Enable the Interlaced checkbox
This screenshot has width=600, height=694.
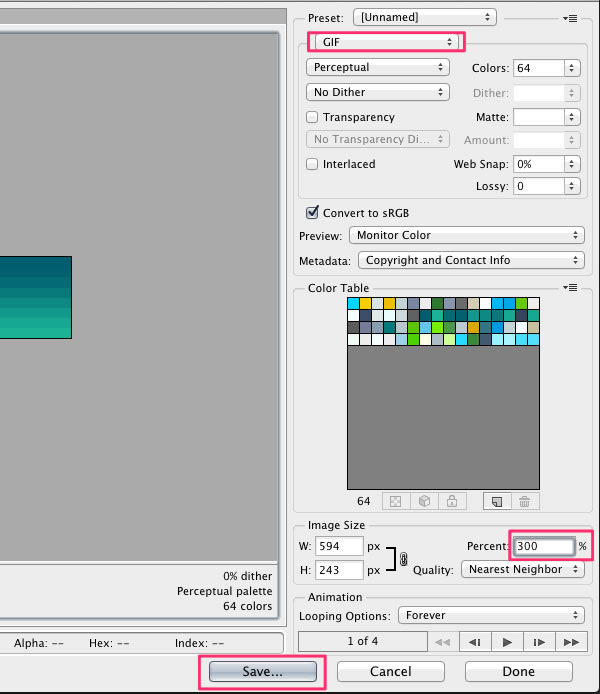point(312,164)
